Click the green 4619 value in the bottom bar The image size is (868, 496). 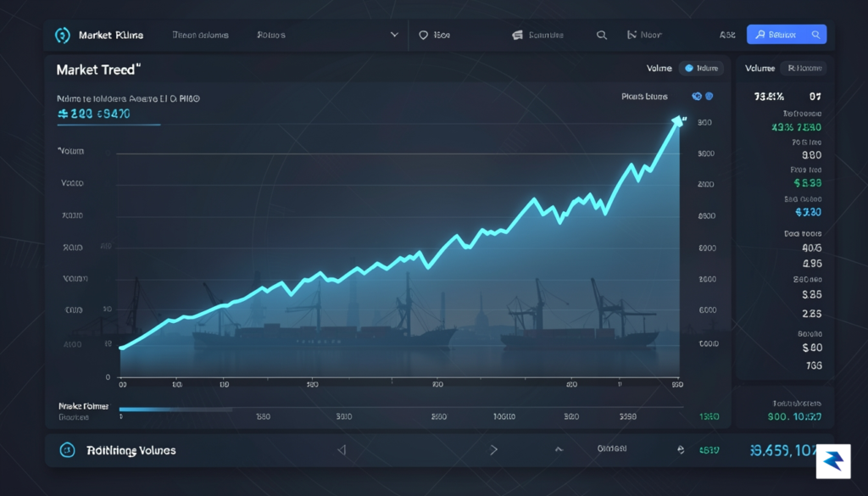(x=709, y=450)
